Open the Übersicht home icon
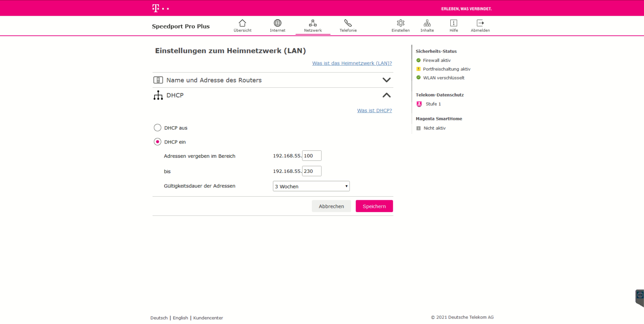This screenshot has height=324, width=644. 242,23
